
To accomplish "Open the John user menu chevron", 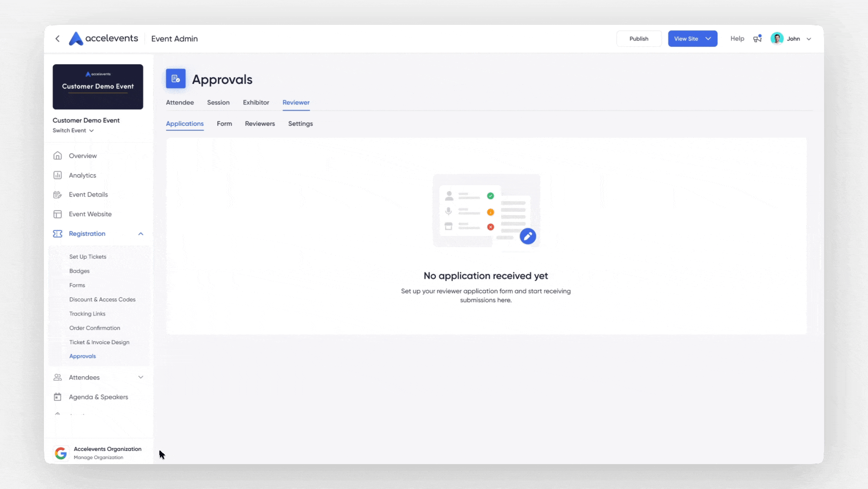I will tap(809, 39).
